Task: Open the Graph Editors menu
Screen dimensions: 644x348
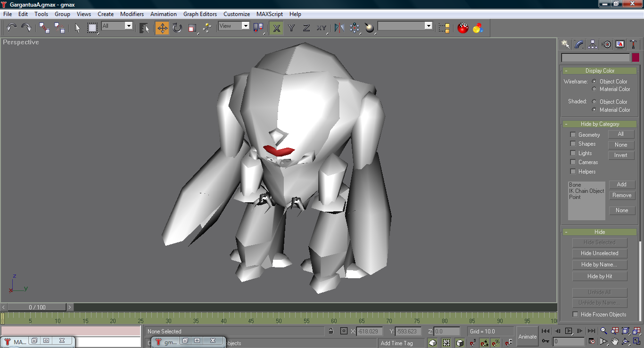Action: click(200, 14)
